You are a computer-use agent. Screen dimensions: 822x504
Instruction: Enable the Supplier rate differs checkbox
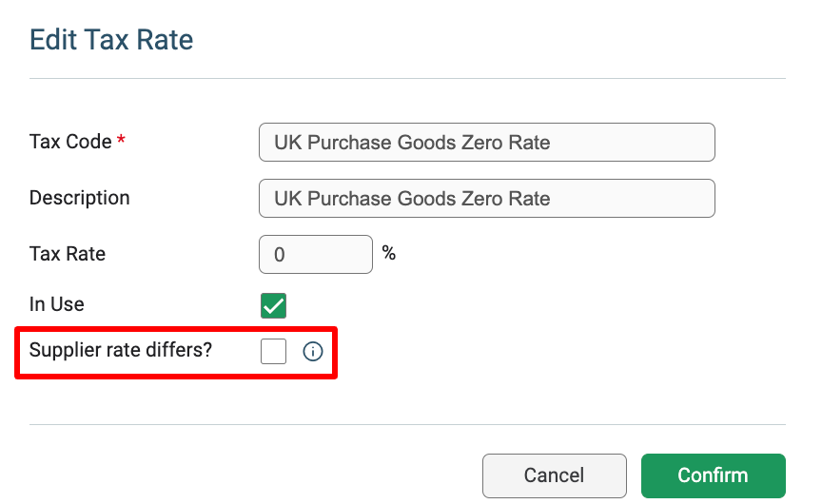pyautogui.click(x=273, y=351)
